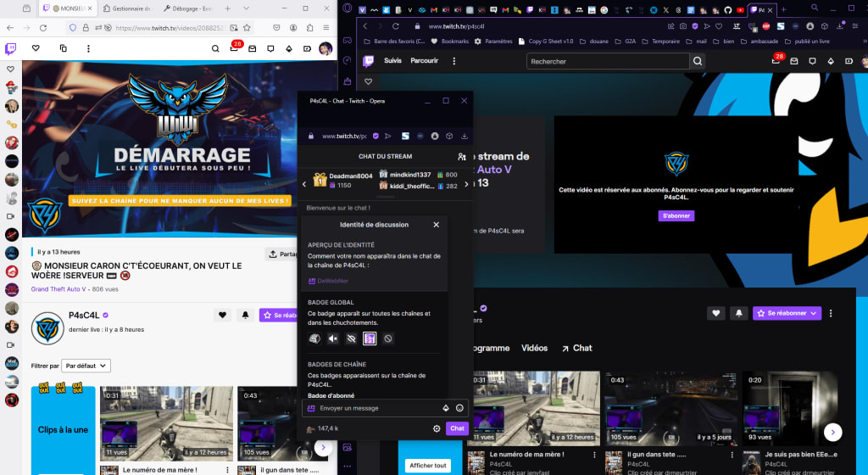Click Parcourir in Opera Twitch nav
The height and width of the screenshot is (475, 868).
[424, 61]
